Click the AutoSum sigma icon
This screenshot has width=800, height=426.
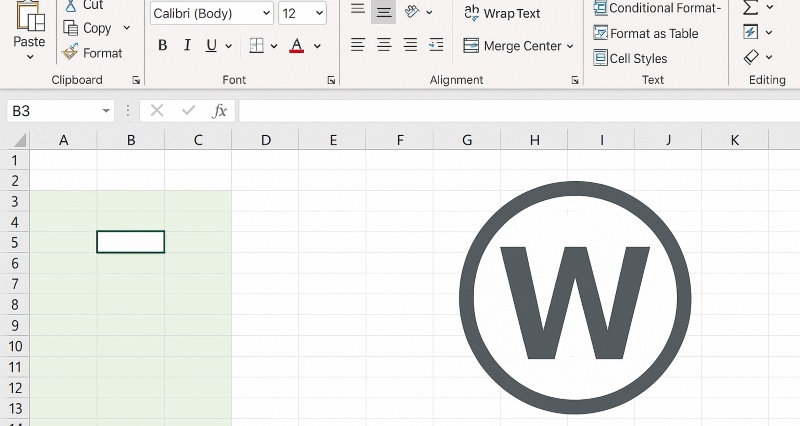[x=750, y=7]
